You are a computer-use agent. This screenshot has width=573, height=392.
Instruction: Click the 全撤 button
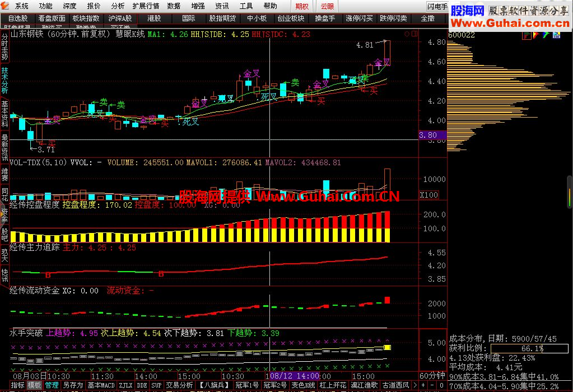coord(427,18)
